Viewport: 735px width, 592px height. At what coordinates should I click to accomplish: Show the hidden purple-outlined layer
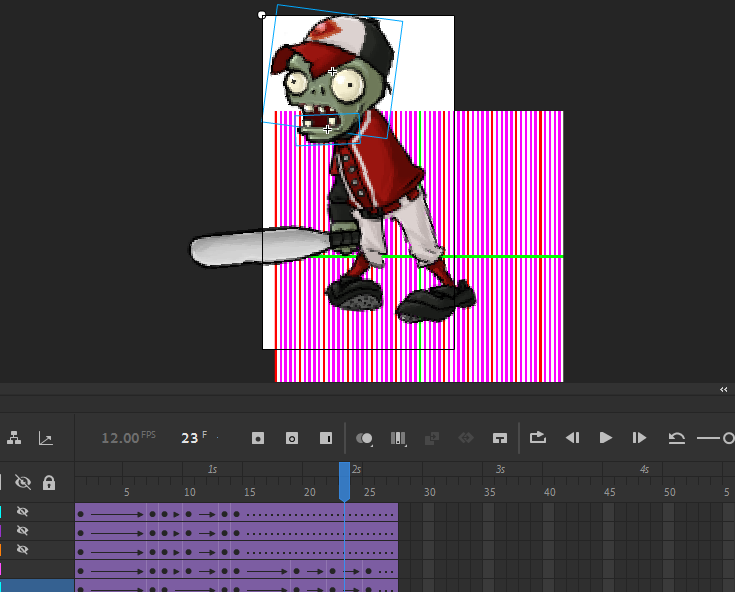pyautogui.click(x=22, y=530)
